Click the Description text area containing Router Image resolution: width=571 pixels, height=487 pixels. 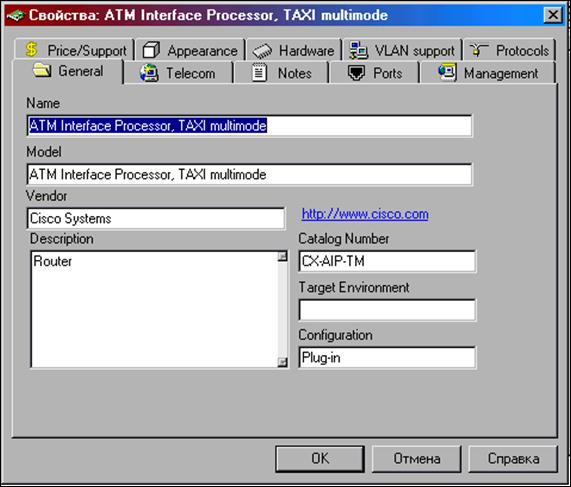pyautogui.click(x=154, y=309)
